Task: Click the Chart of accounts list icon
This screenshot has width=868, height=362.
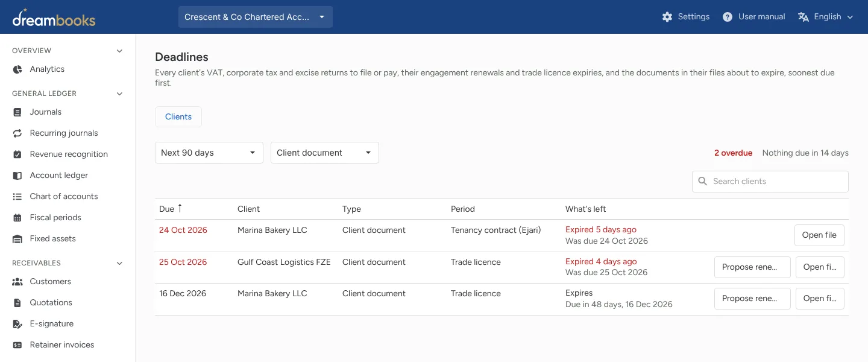Action: [17, 197]
